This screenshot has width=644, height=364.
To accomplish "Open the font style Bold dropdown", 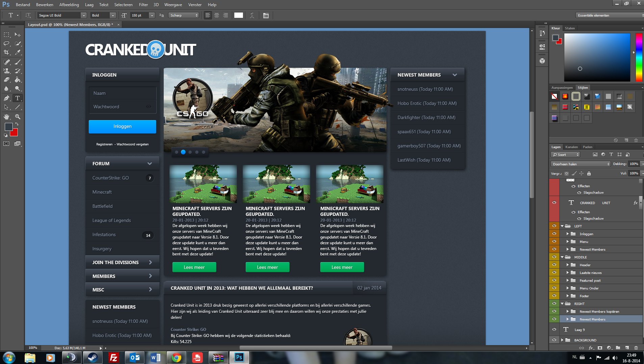I will 113,15.
